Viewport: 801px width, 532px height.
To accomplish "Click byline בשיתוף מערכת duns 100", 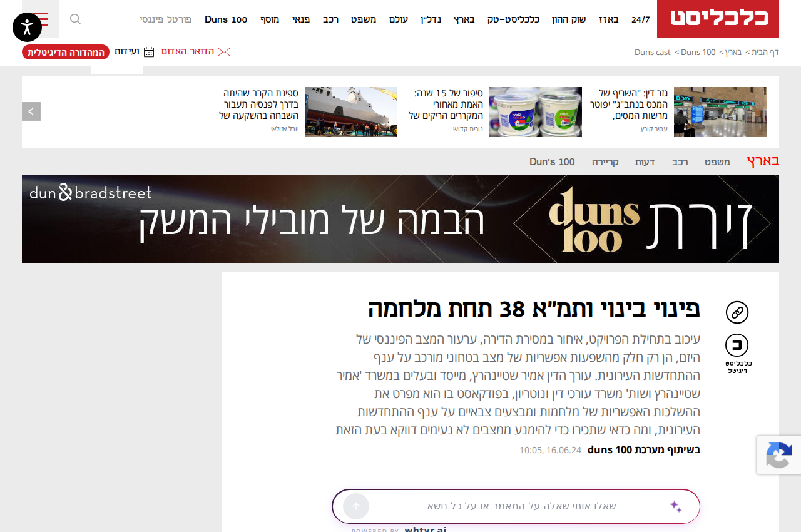I will (x=644, y=449).
